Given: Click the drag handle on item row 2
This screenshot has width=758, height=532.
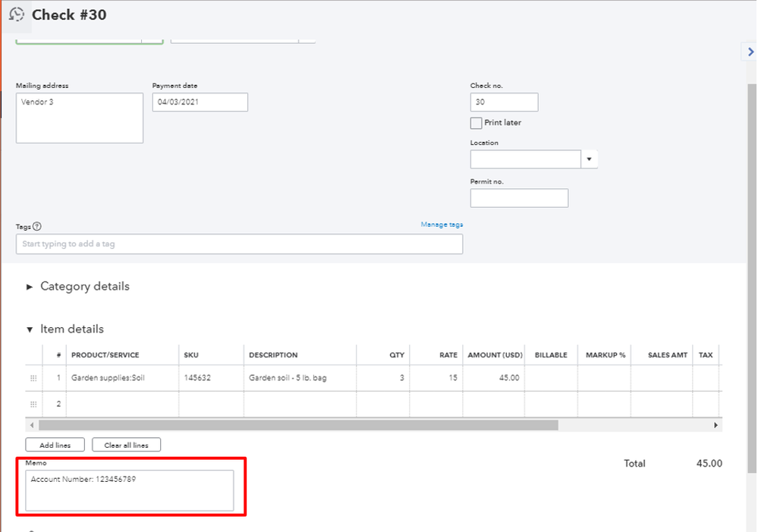Looking at the screenshot, I should tap(33, 405).
